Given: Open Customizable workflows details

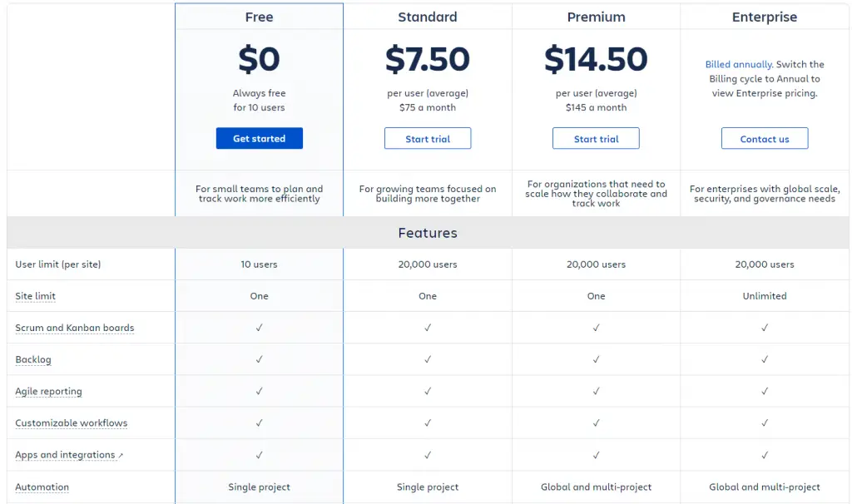Looking at the screenshot, I should point(72,423).
